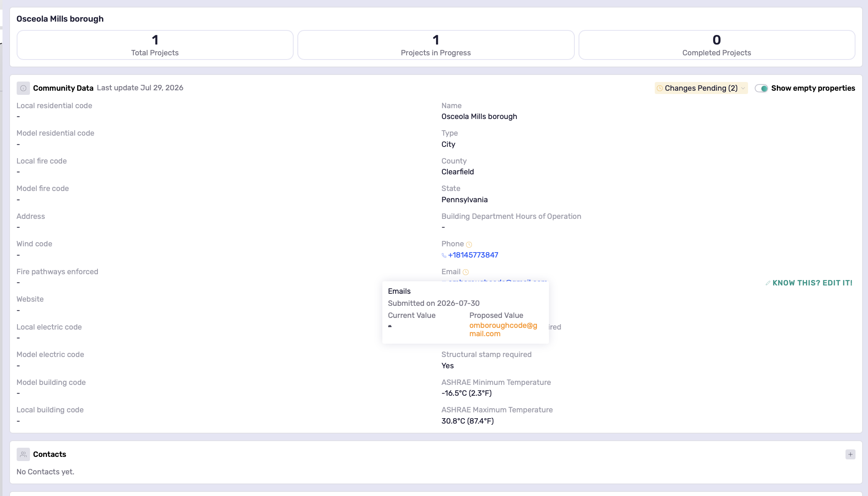Click the value 30.8°C (87.4°F)

(x=468, y=421)
